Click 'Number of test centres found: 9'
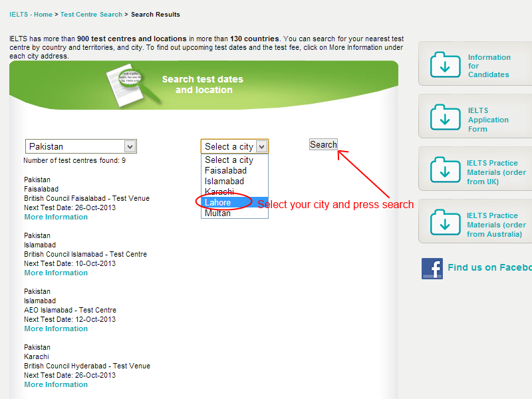Viewport: 532px width, 399px height. pos(74,160)
